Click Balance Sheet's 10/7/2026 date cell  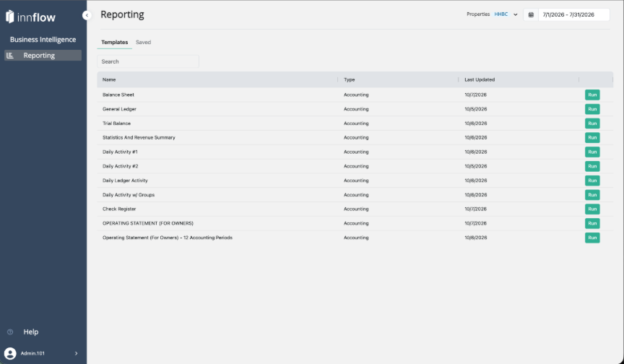tap(475, 95)
